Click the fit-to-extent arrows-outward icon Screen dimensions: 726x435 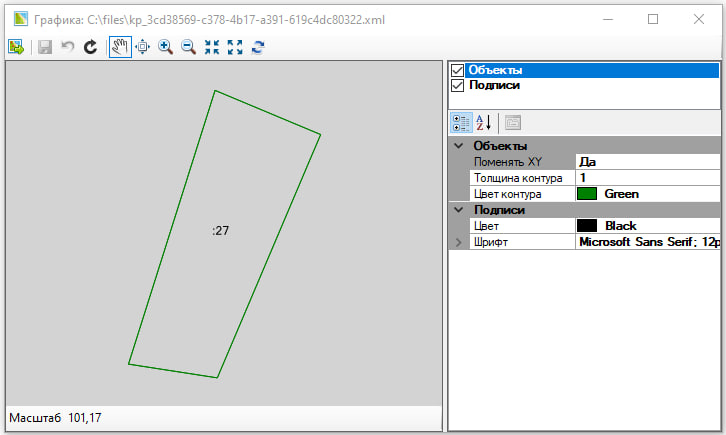point(235,47)
